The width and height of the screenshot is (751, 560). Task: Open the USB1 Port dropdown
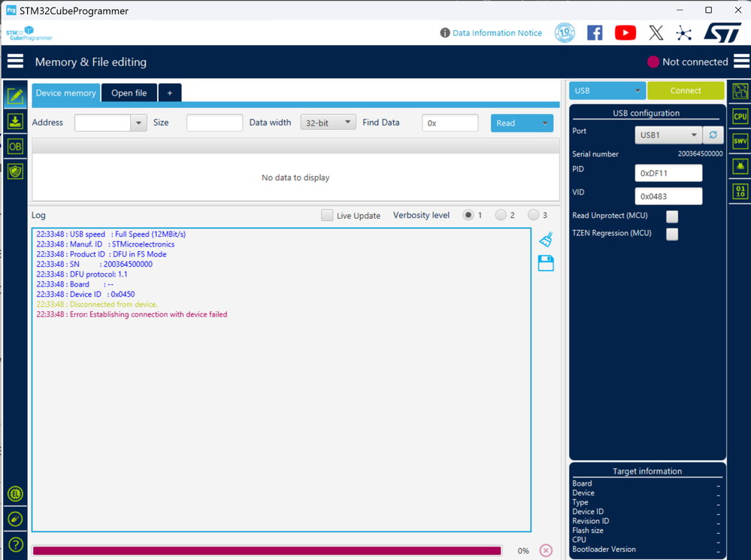(x=668, y=135)
